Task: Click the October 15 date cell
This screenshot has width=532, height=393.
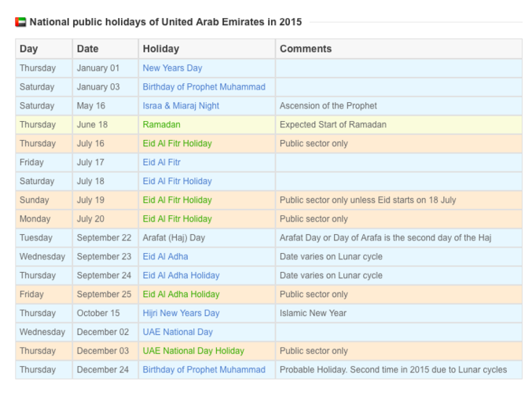Action: [x=105, y=313]
